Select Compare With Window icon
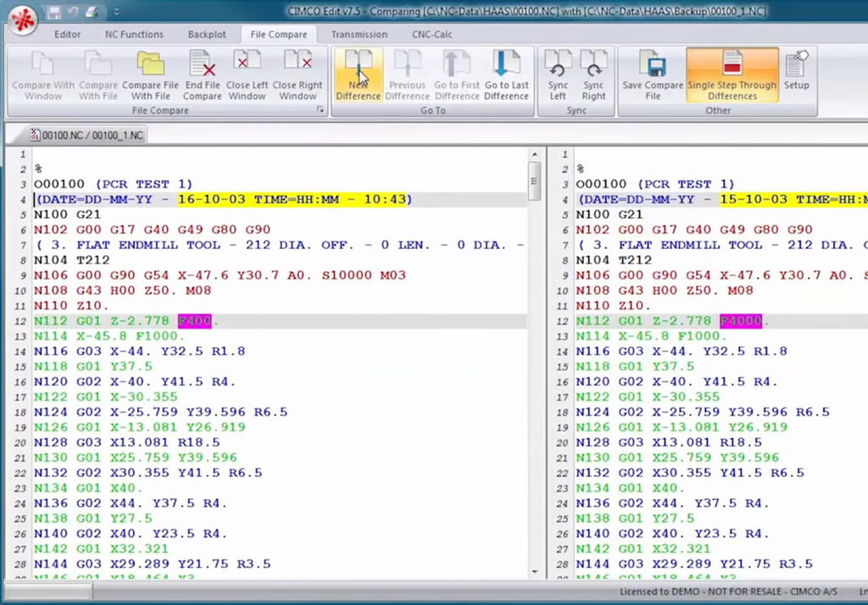The width and height of the screenshot is (868, 605). click(43, 75)
